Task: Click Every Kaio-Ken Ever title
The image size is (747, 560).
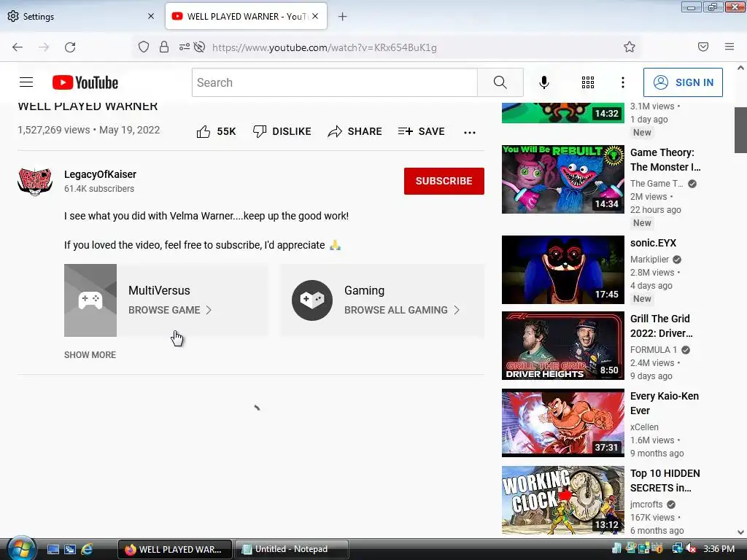Action: (664, 403)
